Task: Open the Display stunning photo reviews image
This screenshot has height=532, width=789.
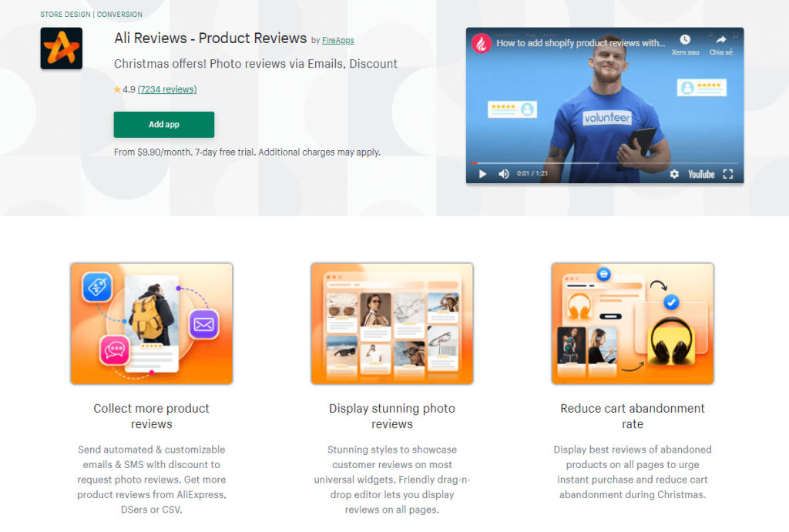Action: tap(392, 323)
